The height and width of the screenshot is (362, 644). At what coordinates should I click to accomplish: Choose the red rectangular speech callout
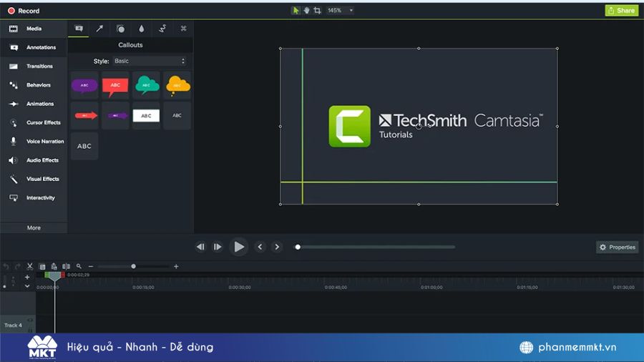[115, 85]
